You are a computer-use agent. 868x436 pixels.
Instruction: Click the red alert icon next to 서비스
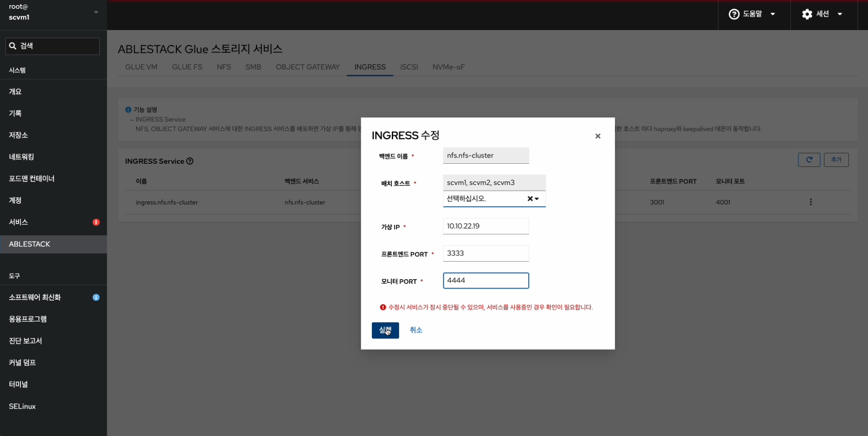tap(96, 222)
